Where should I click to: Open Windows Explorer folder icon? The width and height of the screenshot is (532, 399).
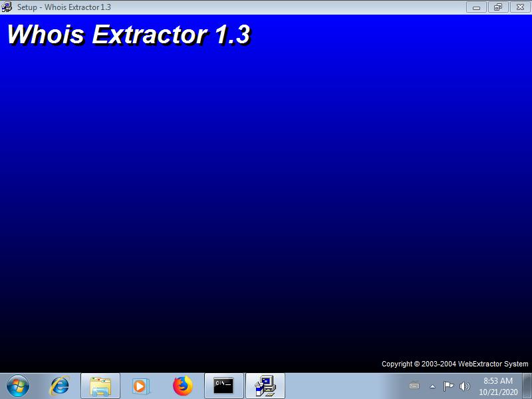(100, 386)
